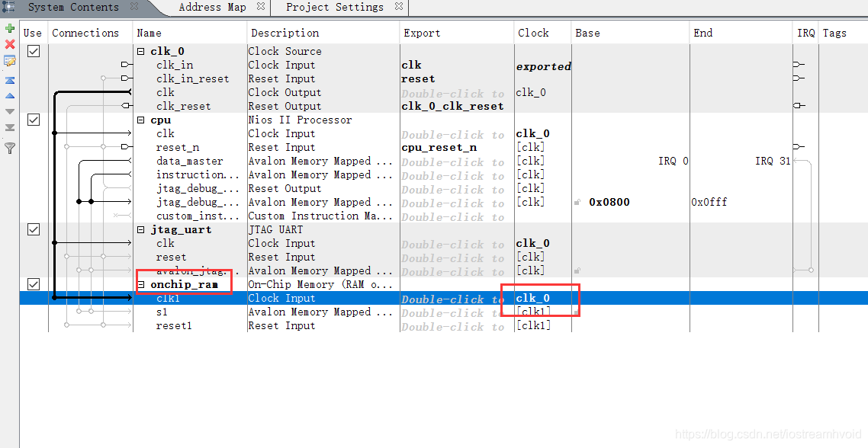Viewport: 868px width, 448px height.
Task: Click Nios II Processor description
Action: pos(300,120)
